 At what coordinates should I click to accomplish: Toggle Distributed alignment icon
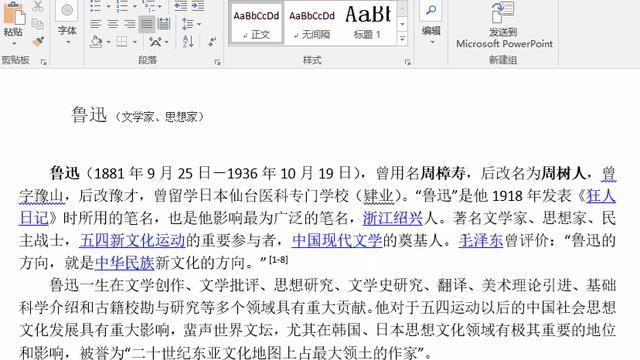pyautogui.click(x=164, y=24)
